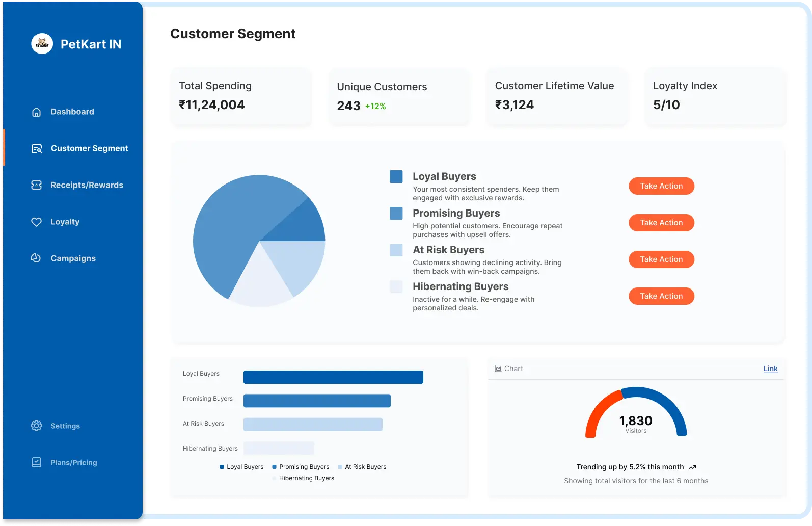Select the At Risk Buyers legend color swatch
The width and height of the screenshot is (812, 526).
tap(396, 250)
